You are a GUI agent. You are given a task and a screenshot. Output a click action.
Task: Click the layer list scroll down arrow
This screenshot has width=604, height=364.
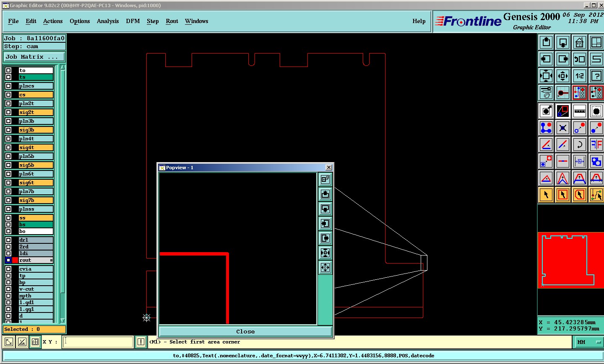62,320
